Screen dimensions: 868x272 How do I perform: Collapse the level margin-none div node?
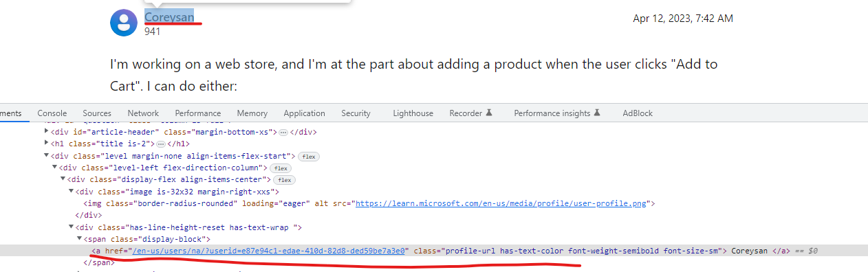click(47, 156)
